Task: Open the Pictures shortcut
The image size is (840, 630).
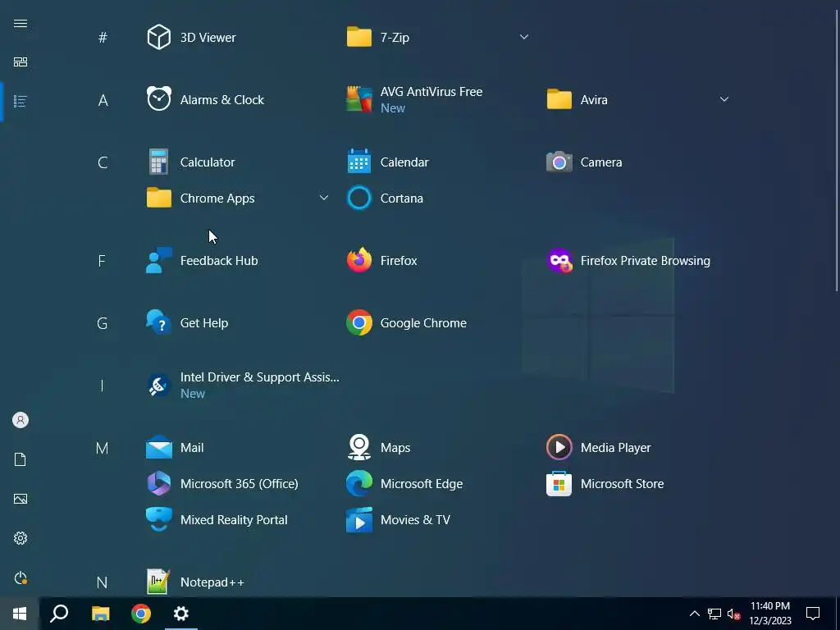Action: [21, 499]
